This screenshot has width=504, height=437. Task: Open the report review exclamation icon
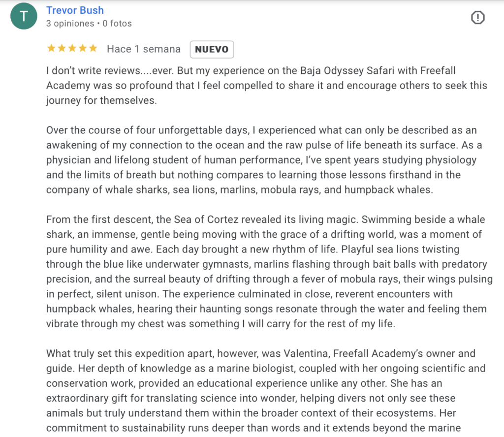(477, 18)
